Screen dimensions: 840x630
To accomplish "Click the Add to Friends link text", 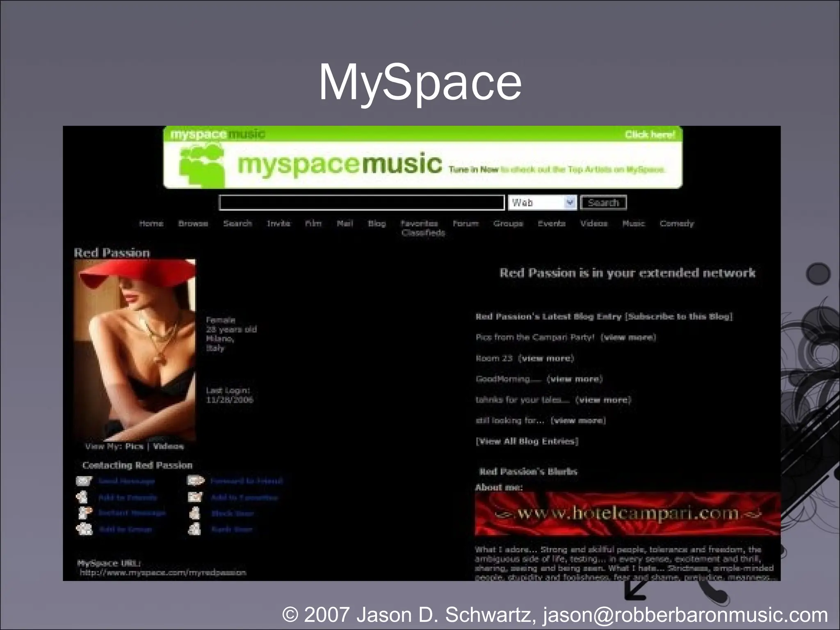I will (x=128, y=498).
